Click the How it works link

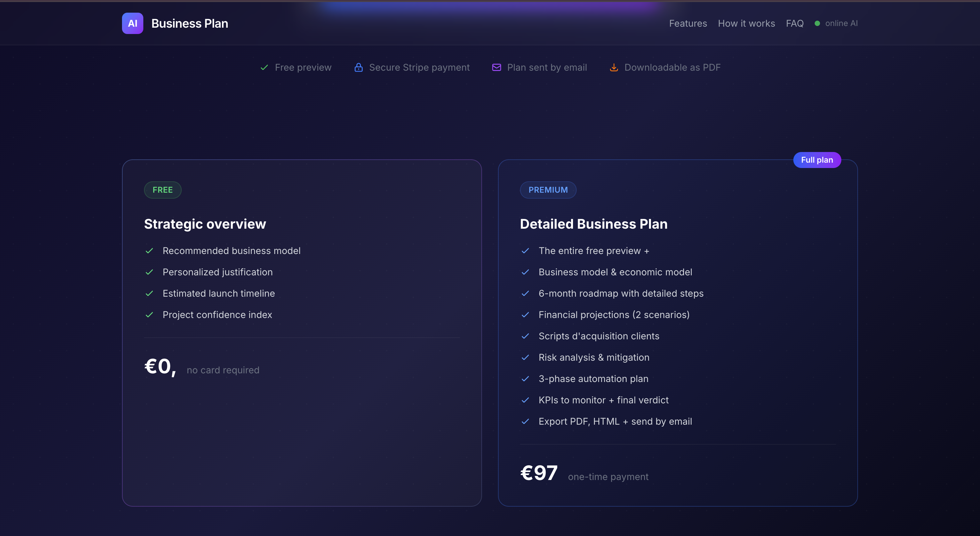click(746, 23)
